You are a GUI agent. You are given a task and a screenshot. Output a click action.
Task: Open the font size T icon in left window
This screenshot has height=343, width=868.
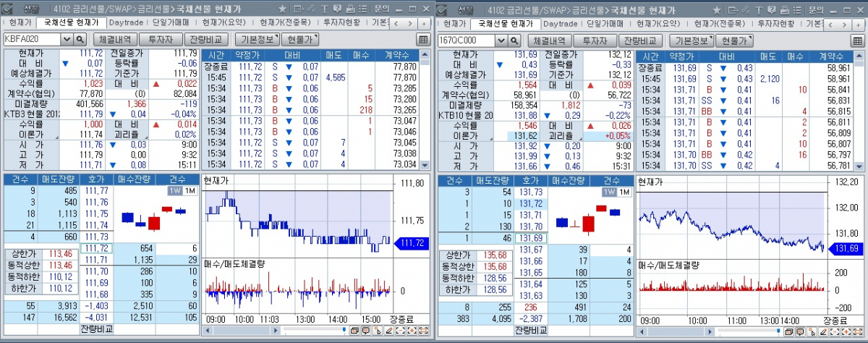[x=324, y=9]
